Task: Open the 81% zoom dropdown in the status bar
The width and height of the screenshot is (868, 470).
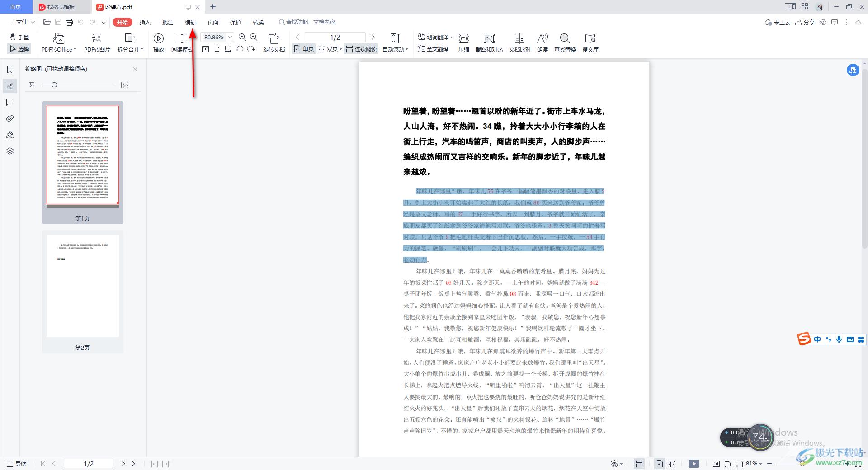Action: tap(754, 464)
